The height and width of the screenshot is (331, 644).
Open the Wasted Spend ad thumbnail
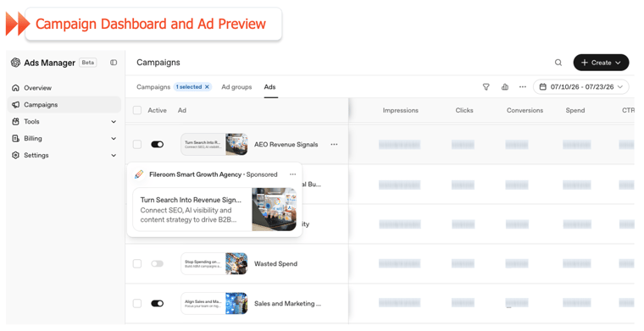pos(214,264)
